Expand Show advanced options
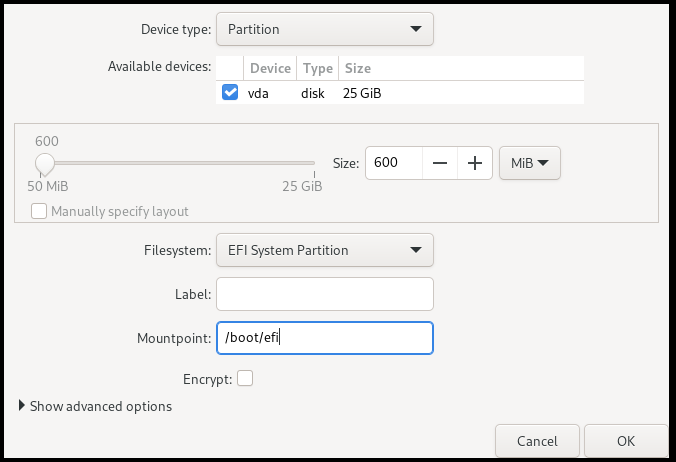 tap(100, 407)
